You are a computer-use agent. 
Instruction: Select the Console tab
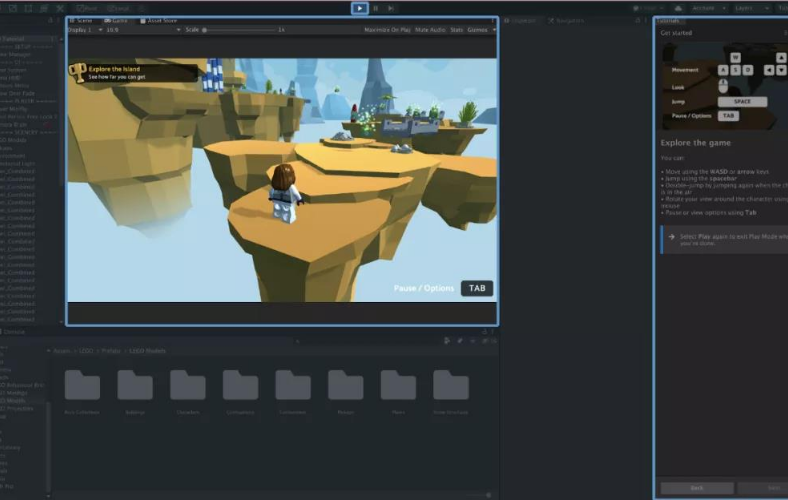(13, 332)
